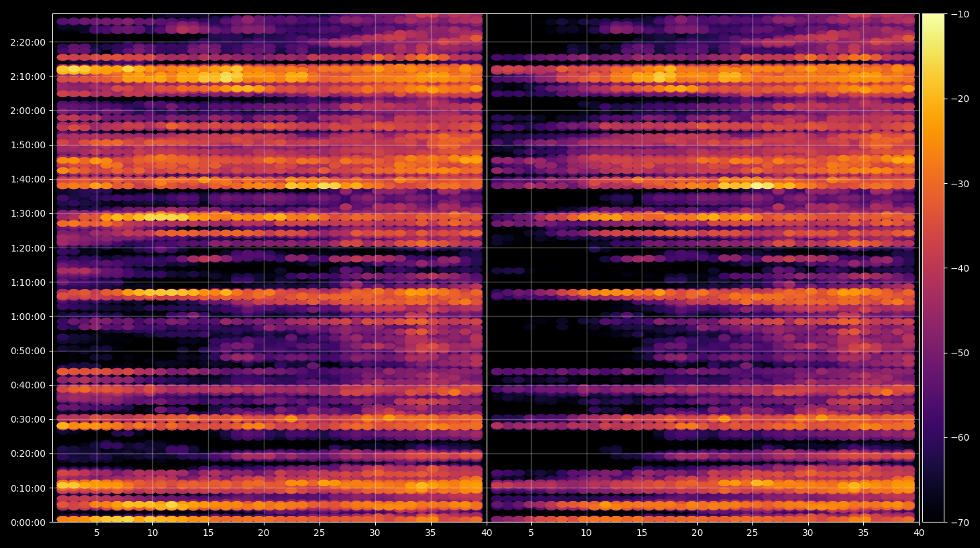
Task: Select the −30 colorbar scale value
Action: click(x=960, y=184)
